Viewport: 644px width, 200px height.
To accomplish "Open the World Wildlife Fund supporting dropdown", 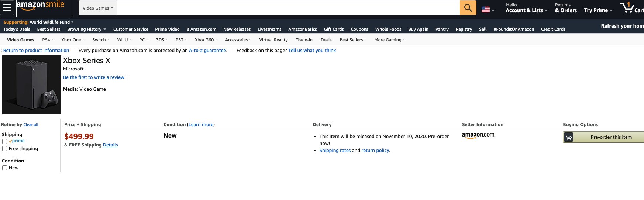I will coord(52,22).
